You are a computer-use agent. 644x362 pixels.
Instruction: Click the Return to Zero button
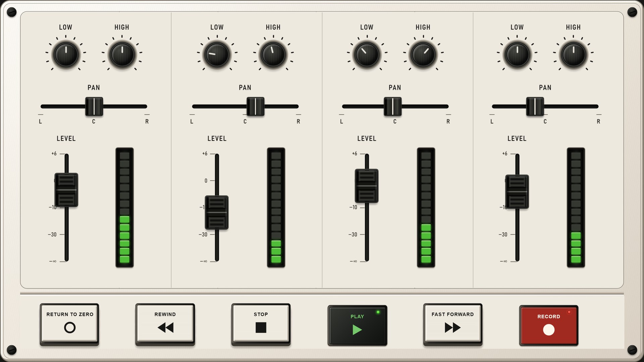click(69, 324)
